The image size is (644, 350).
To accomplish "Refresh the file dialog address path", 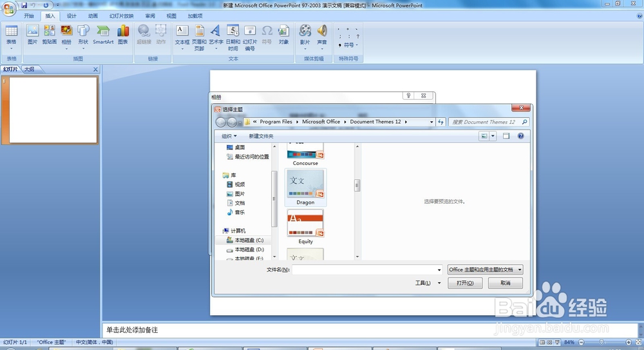I will 440,122.
